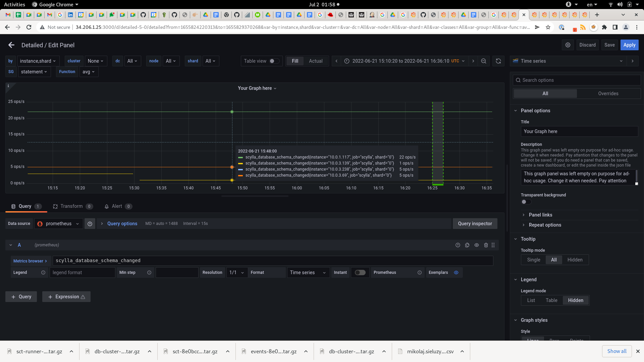Open the Query inspector
Image resolution: width=644 pixels, height=362 pixels.
475,223
